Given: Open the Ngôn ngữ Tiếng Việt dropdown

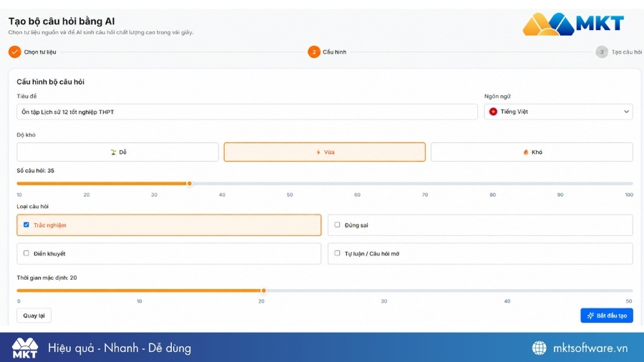Looking at the screenshot, I should click(x=559, y=112).
